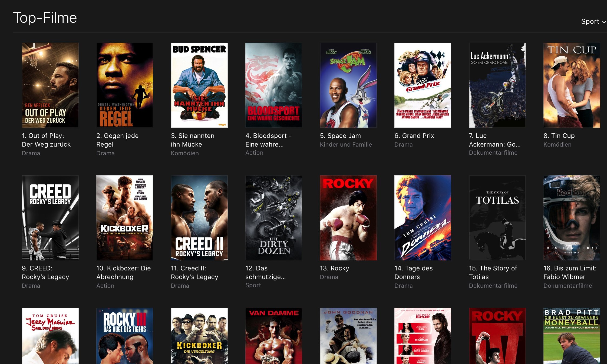This screenshot has height=364, width=607.
Task: Click 'Drama' genre under Out of Play
Action: [31, 153]
